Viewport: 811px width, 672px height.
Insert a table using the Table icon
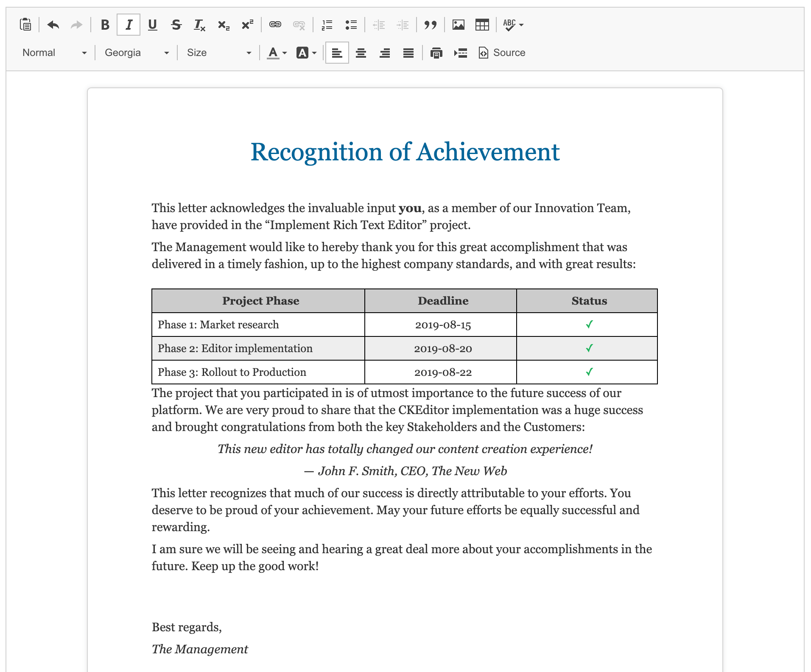[x=482, y=25]
